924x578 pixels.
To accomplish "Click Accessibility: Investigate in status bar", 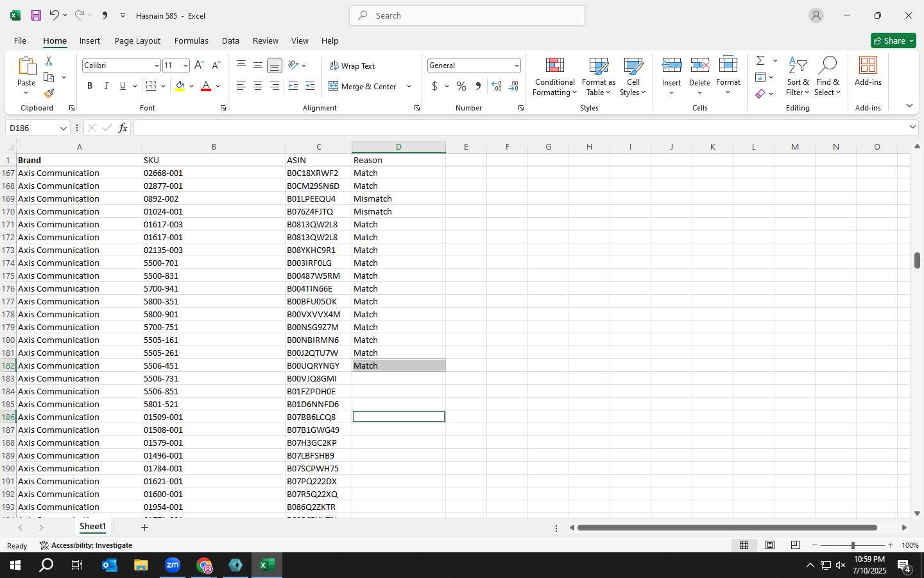I will pyautogui.click(x=86, y=545).
